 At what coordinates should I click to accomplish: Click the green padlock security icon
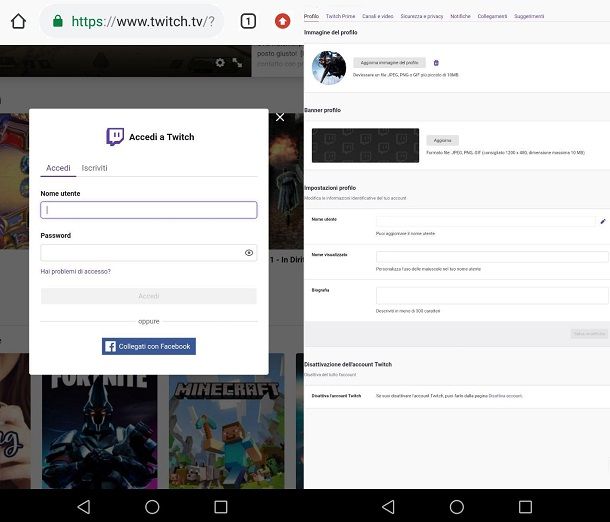(x=58, y=21)
